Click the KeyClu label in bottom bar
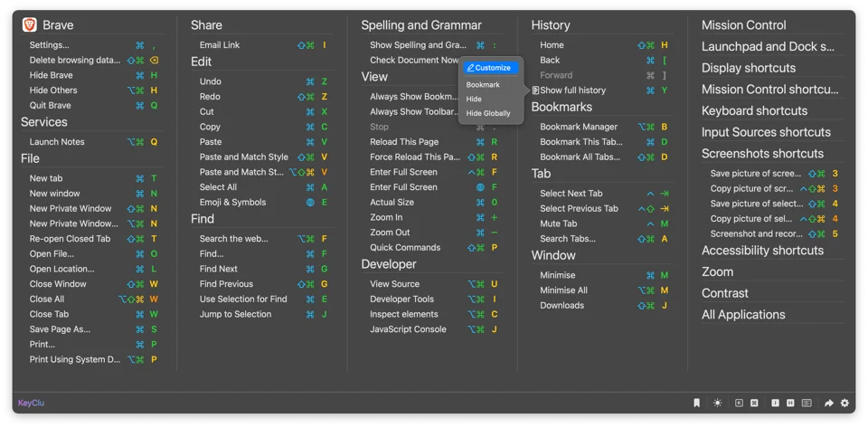 [x=31, y=403]
